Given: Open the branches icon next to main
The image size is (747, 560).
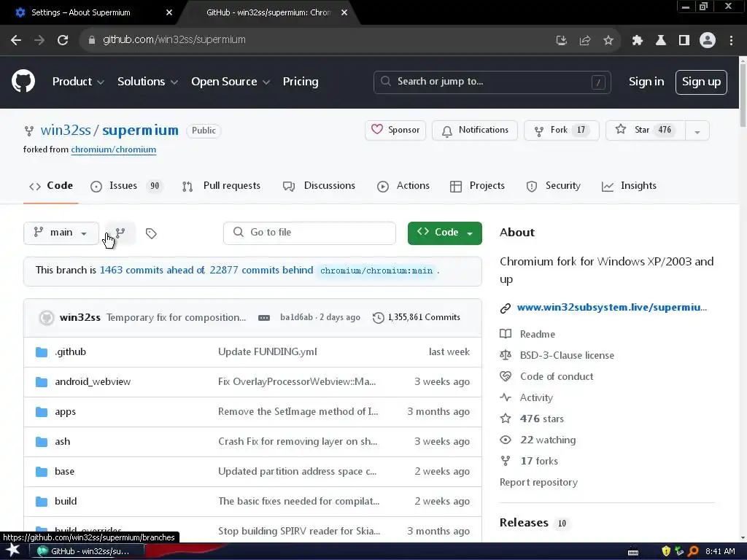Looking at the screenshot, I should point(120,233).
